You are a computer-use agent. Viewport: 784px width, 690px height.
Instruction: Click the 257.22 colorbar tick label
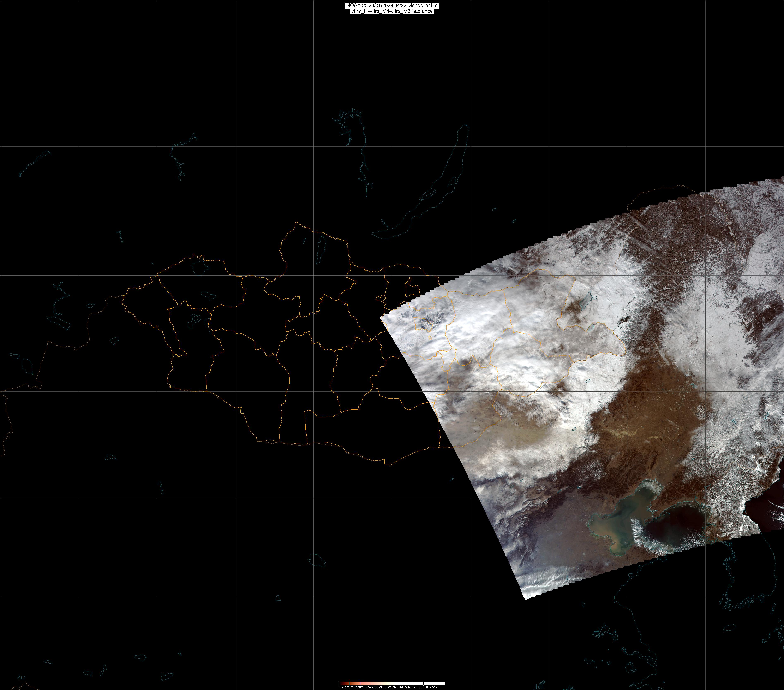(x=371, y=687)
